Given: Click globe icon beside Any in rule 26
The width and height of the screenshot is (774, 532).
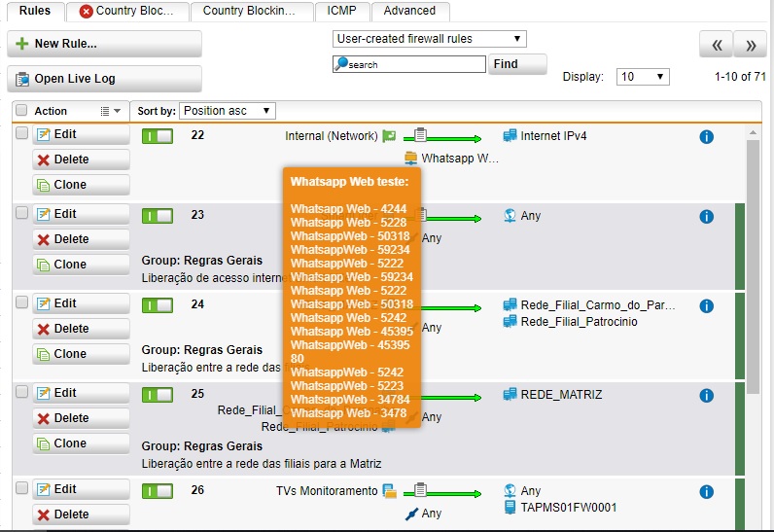Looking at the screenshot, I should 510,490.
